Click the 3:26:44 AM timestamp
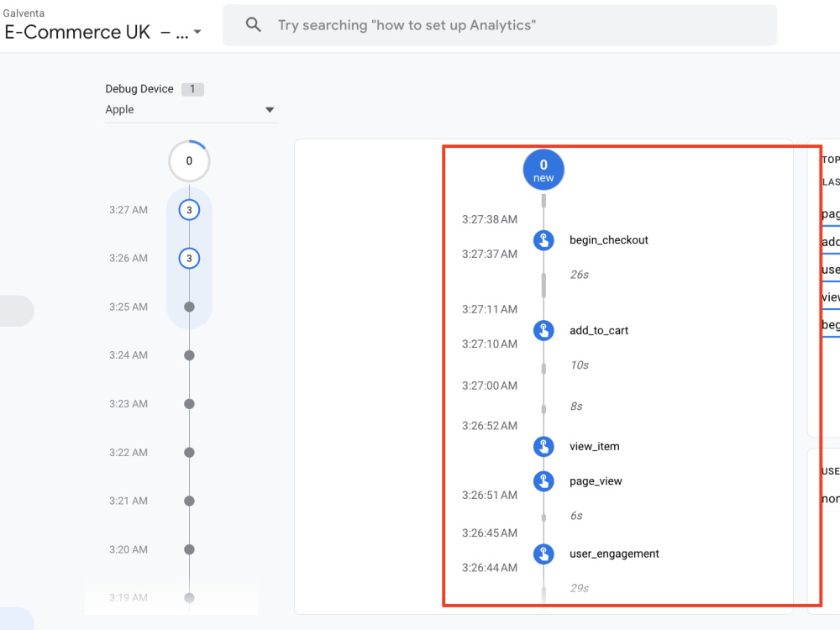840x630 pixels. (x=490, y=568)
